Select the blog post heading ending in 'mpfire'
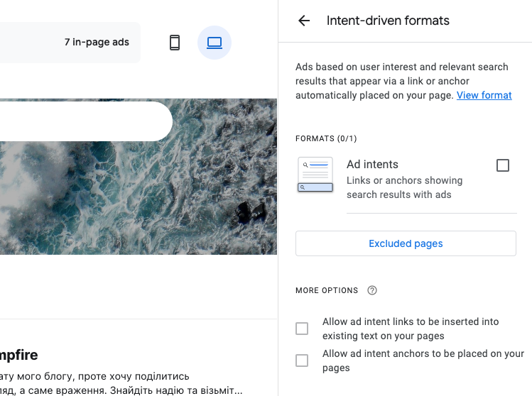This screenshot has width=532, height=396. [x=19, y=354]
